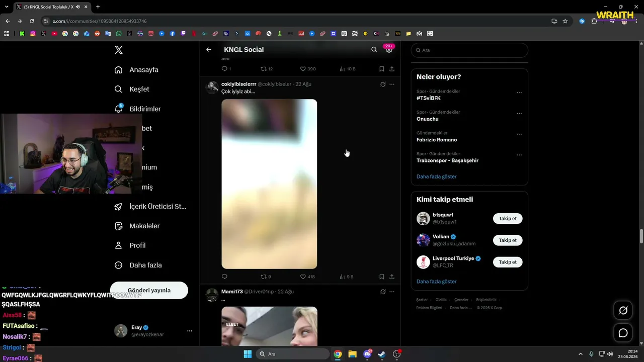Go back from KNGL Social
Screen dimensions: 644x362
209,50
